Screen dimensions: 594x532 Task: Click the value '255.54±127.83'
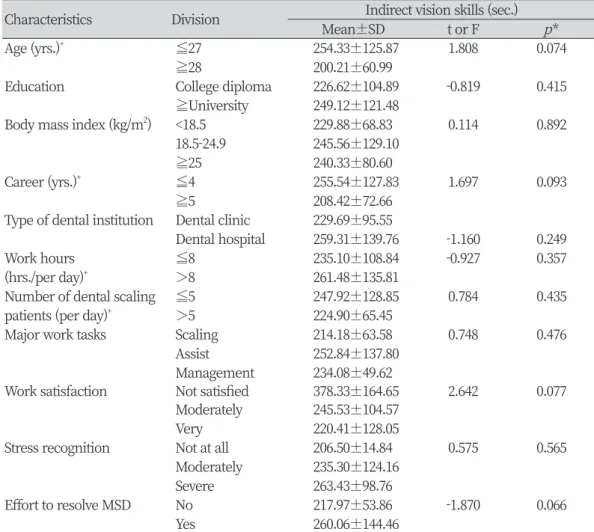356,182
